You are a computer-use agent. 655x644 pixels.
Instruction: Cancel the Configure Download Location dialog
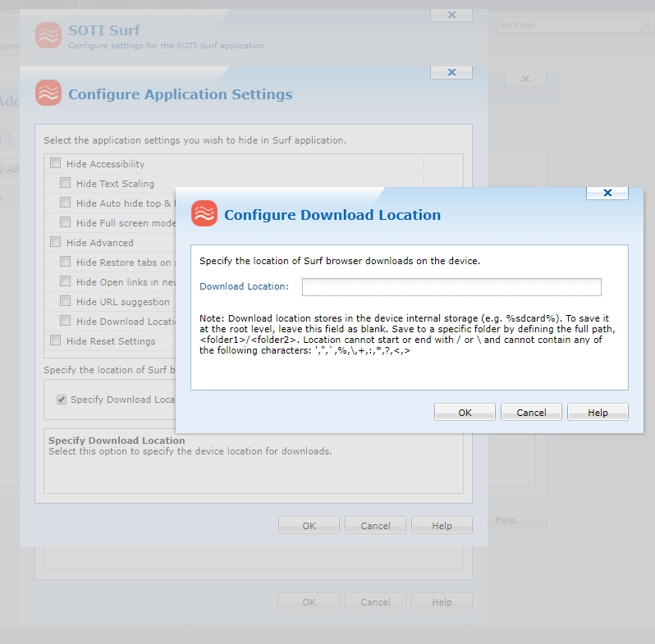pos(531,412)
